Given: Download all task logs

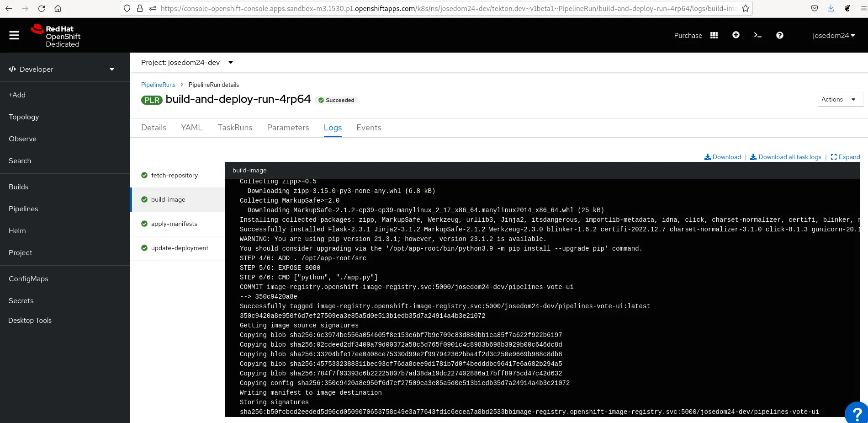Looking at the screenshot, I should [x=786, y=157].
